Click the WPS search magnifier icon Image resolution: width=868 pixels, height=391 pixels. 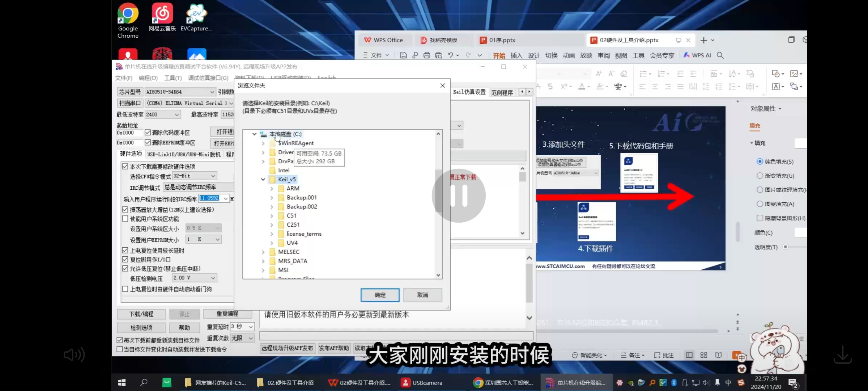[x=720, y=55]
